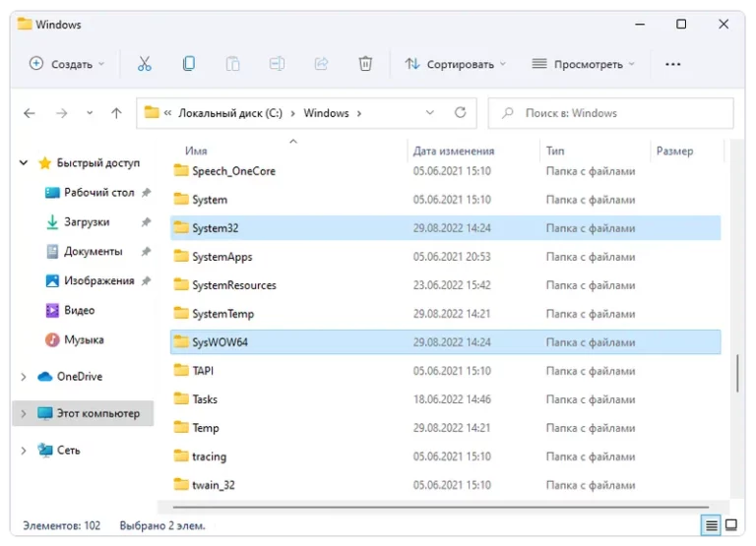This screenshot has width=756, height=546.
Task: Click the Windows breadcrumb segment
Action: [326, 113]
